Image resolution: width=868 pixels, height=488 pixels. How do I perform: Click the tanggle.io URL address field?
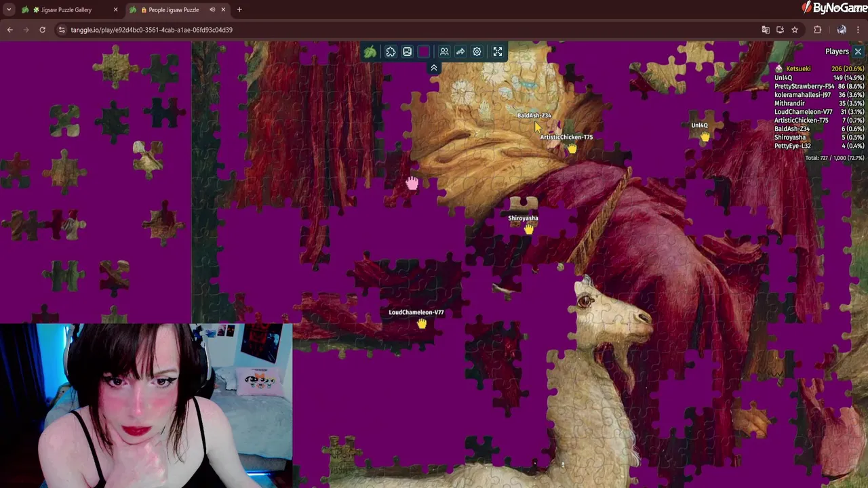152,30
